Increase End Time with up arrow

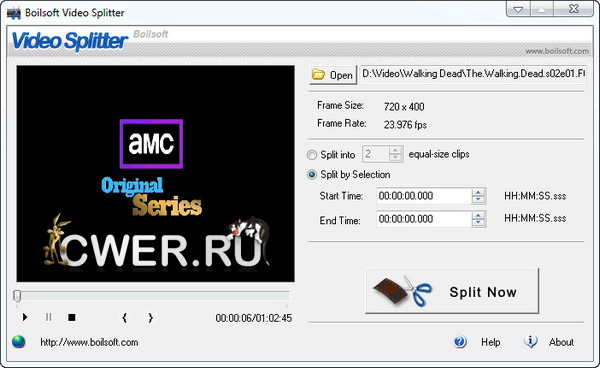point(478,215)
